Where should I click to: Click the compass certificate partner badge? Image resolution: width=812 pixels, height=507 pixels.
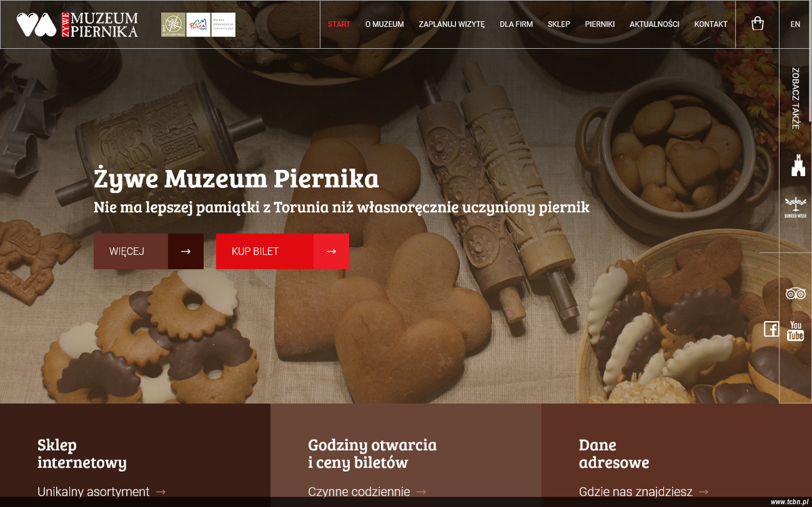coord(173,24)
